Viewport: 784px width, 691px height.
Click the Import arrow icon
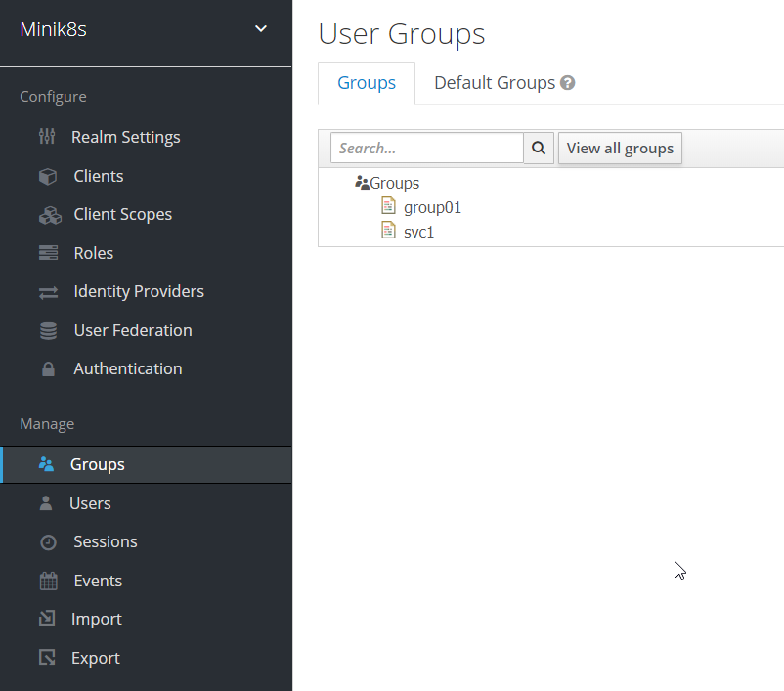point(47,619)
